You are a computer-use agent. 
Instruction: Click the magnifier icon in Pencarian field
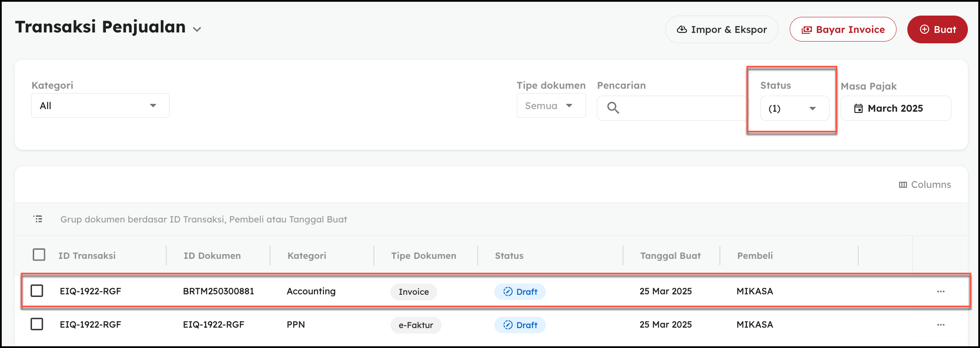pyautogui.click(x=613, y=108)
